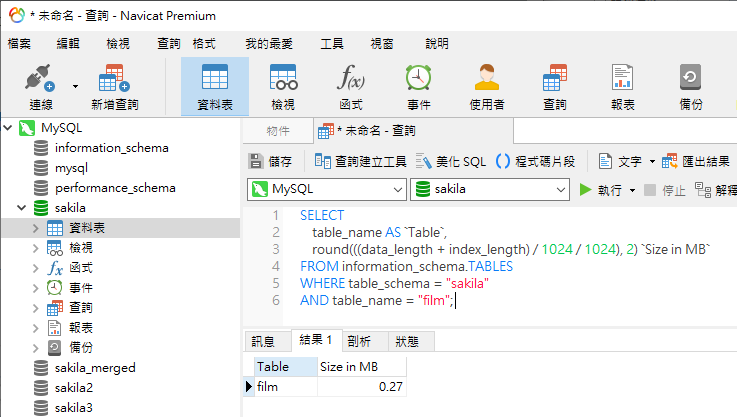
Task: Click the 函式 function toolbar icon
Action: [351, 80]
